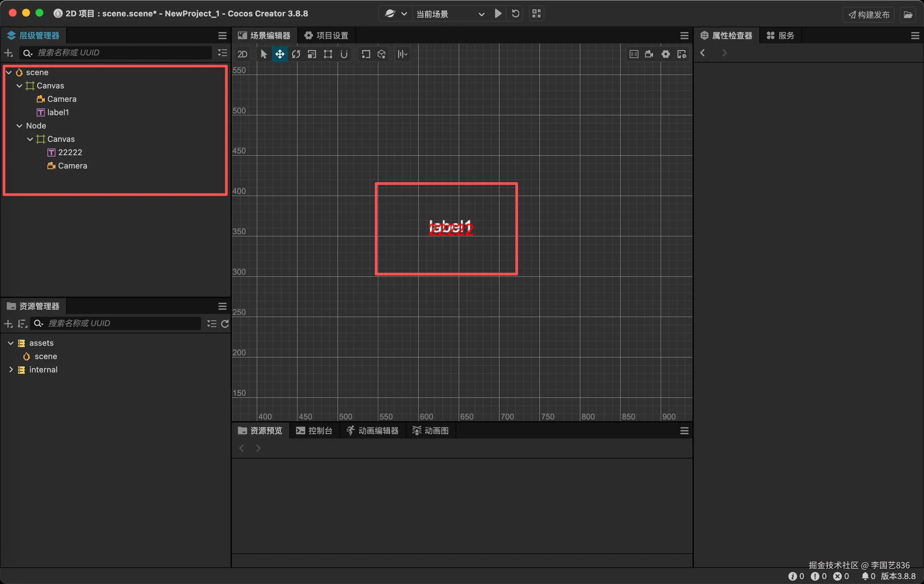Image resolution: width=924 pixels, height=584 pixels.
Task: Toggle the 2D/3D view mode button
Action: pyautogui.click(x=242, y=54)
